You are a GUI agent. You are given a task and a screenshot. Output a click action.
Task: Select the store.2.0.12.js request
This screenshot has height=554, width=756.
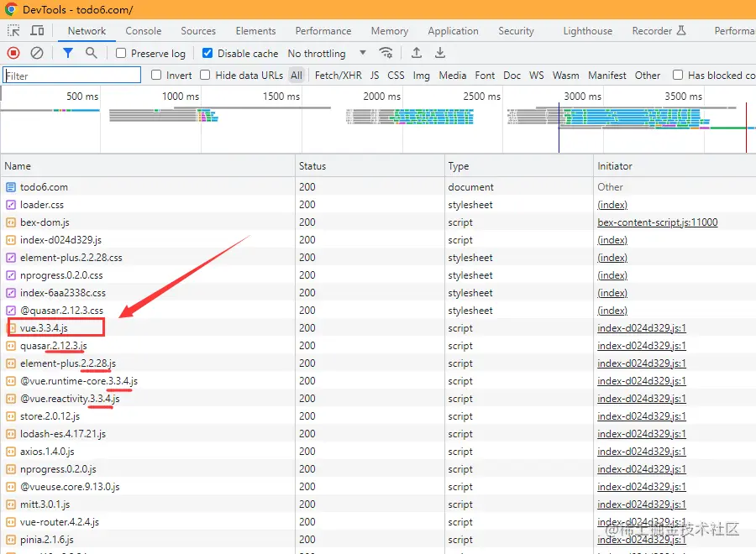50,416
